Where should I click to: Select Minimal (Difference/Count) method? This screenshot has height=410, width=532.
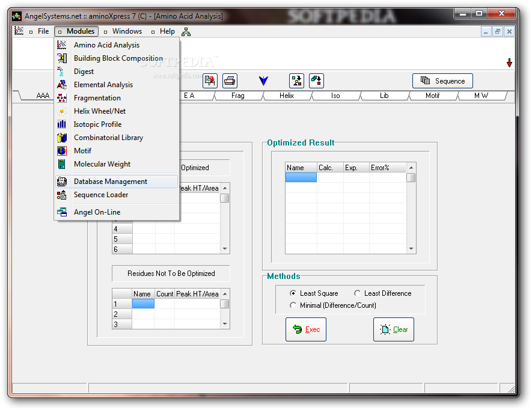(333, 305)
